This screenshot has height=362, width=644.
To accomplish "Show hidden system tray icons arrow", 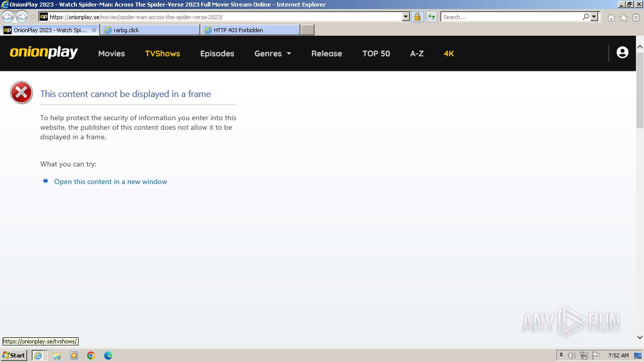I will tap(561, 355).
